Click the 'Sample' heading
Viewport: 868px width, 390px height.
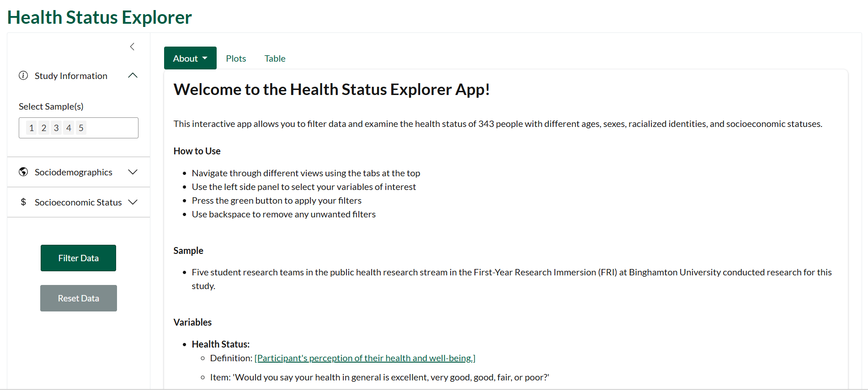click(188, 251)
